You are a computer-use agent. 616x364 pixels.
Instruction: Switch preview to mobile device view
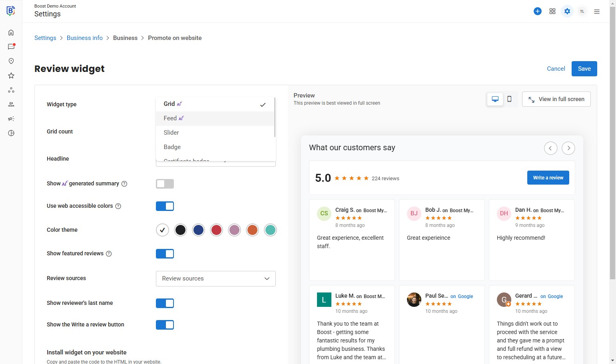click(509, 99)
